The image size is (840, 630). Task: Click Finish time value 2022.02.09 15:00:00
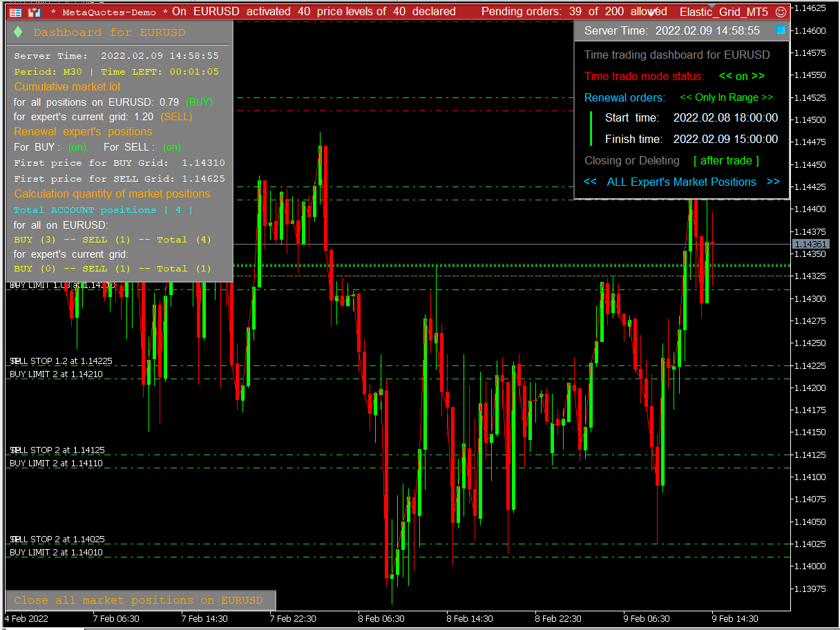click(725, 139)
